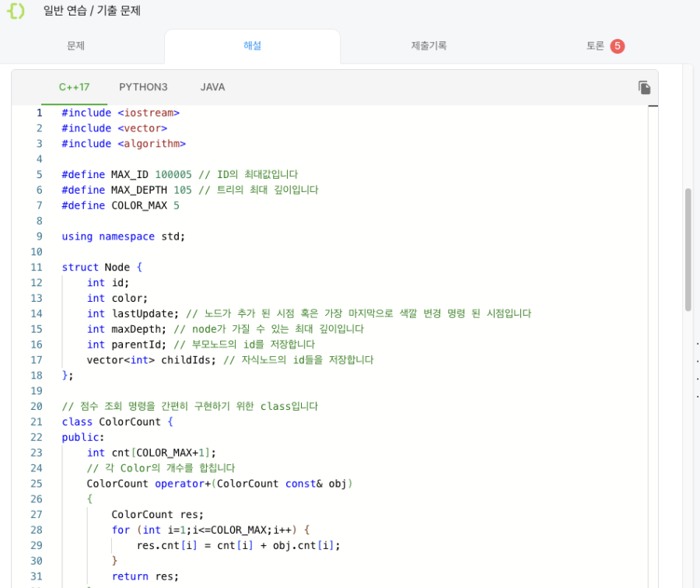Click the green braces logo icon
The image size is (700, 588).
(16, 10)
